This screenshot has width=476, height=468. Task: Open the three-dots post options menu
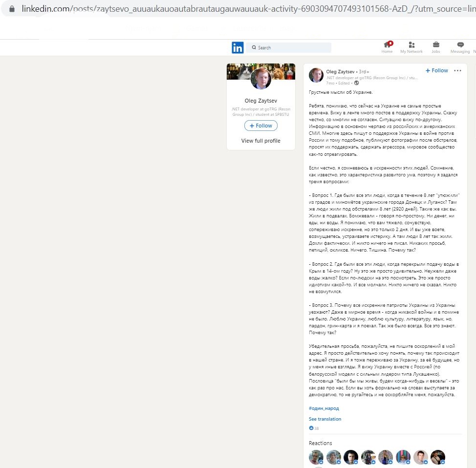pyautogui.click(x=457, y=71)
